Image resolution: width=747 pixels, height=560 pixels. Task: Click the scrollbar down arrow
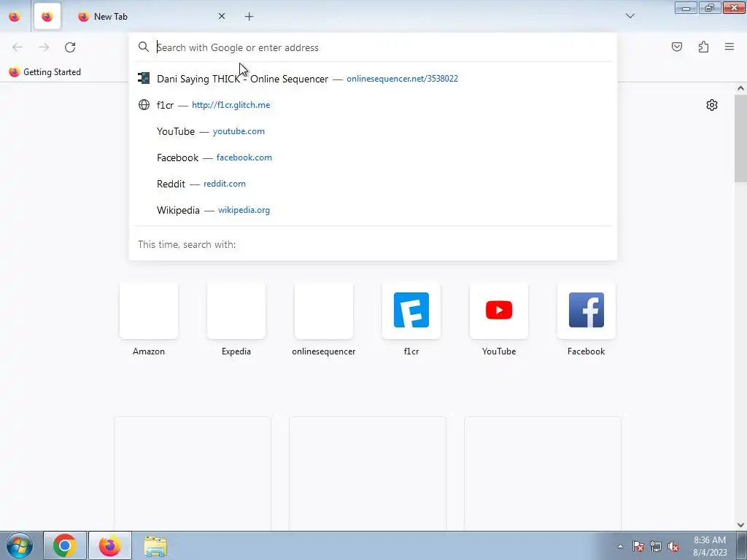[x=740, y=525]
